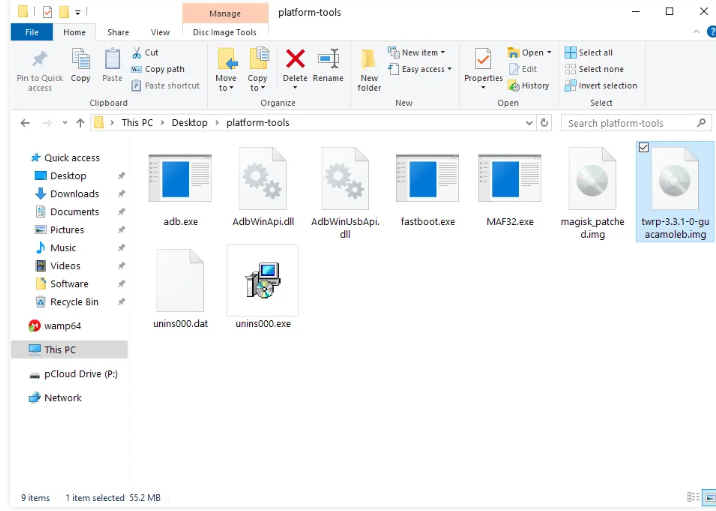Select the MAF32.exe file
This screenshot has height=511, width=716.
(510, 188)
